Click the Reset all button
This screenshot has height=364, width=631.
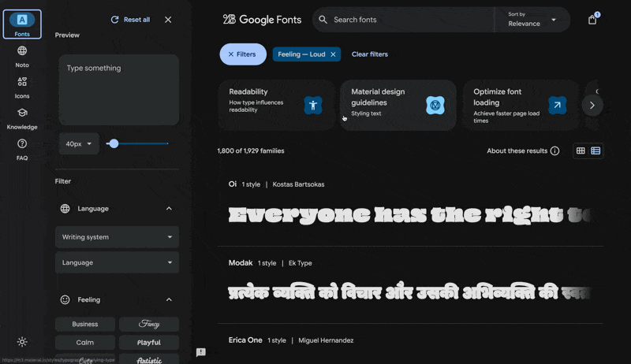pos(130,20)
